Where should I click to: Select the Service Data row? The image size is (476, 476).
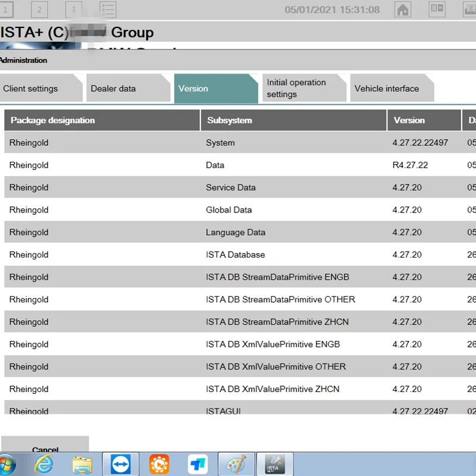pos(240,187)
